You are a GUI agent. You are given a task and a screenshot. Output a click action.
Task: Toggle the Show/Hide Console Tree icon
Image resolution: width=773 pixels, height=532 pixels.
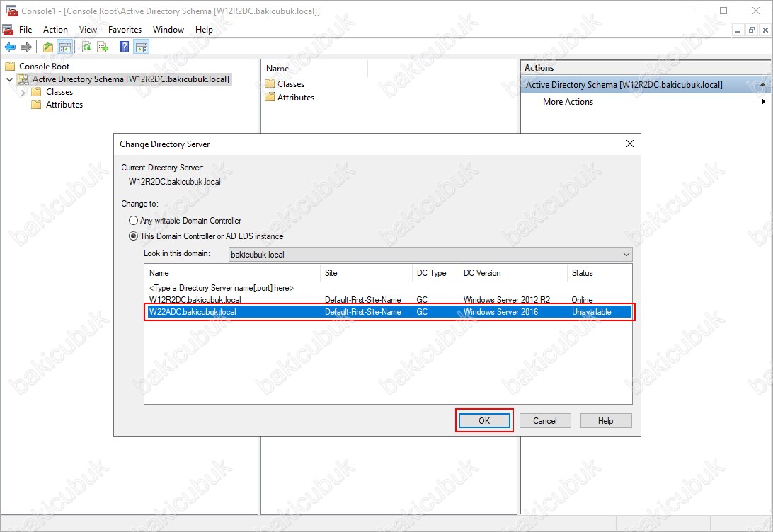(64, 47)
